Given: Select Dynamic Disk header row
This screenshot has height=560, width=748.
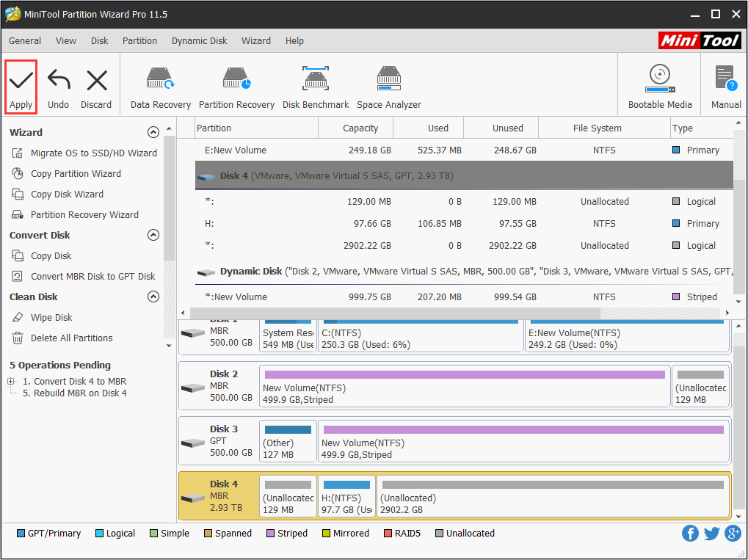Looking at the screenshot, I should point(464,271).
